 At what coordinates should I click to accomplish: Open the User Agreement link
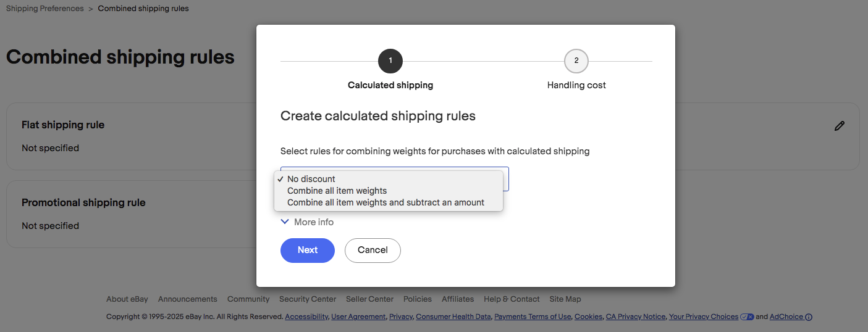click(359, 317)
